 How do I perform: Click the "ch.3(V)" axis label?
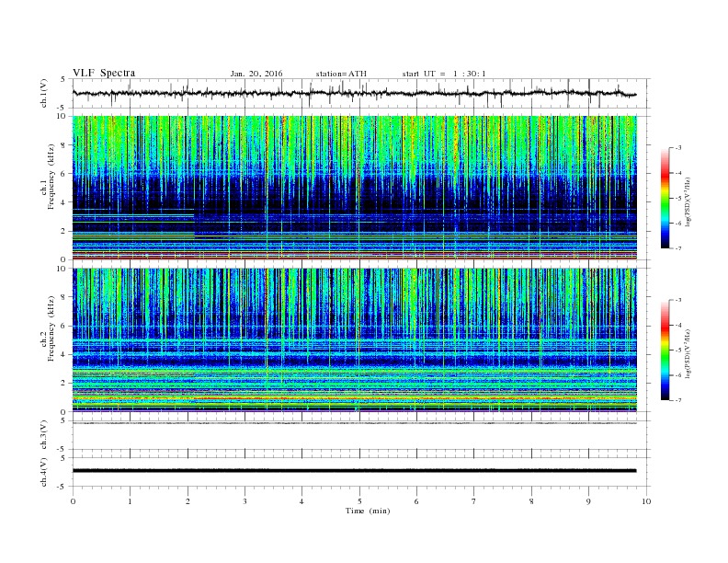click(44, 435)
